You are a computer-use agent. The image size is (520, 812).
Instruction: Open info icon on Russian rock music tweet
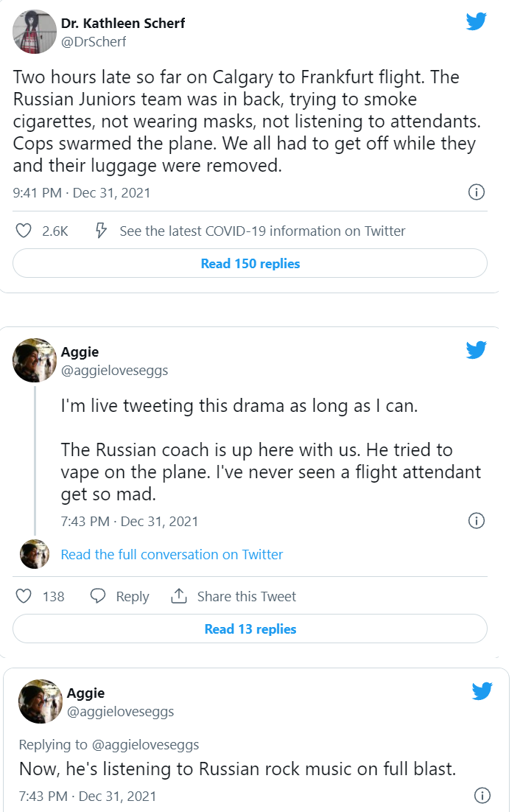(482, 796)
